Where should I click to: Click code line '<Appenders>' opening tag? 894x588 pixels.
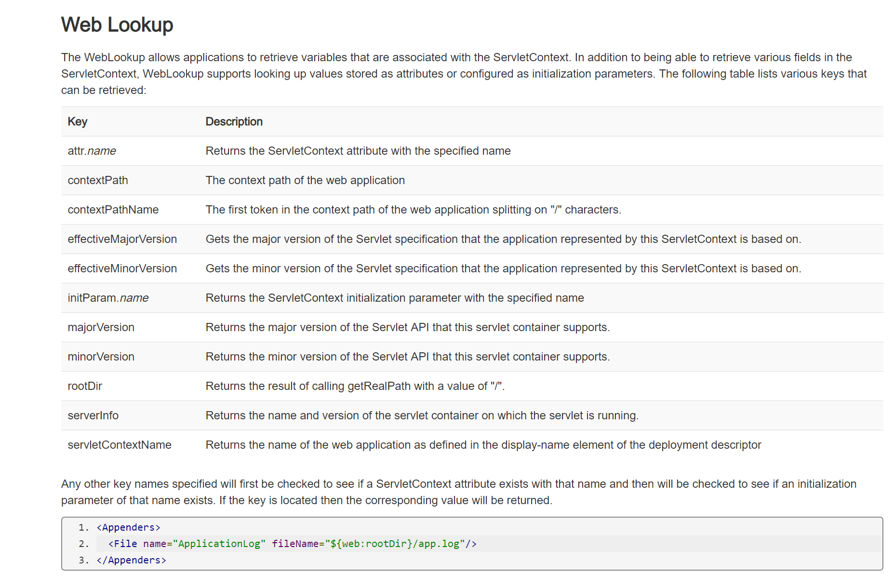[129, 527]
